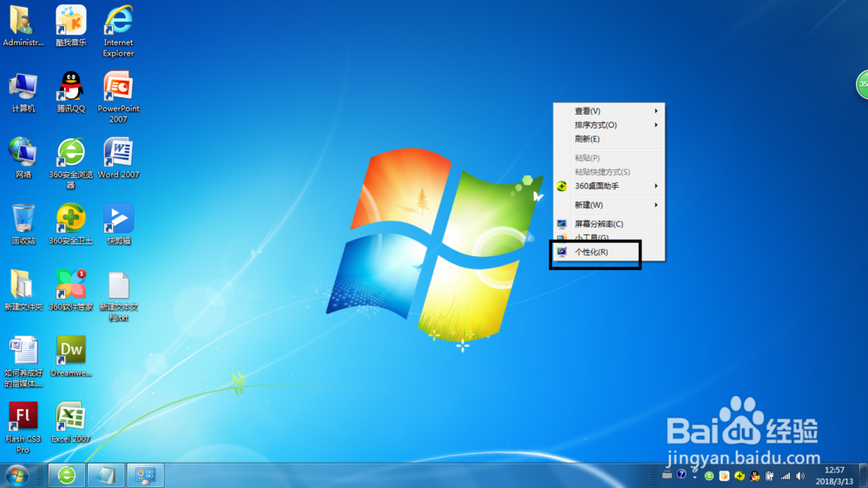Open the 360桌面助手 submenu

[x=609, y=186]
